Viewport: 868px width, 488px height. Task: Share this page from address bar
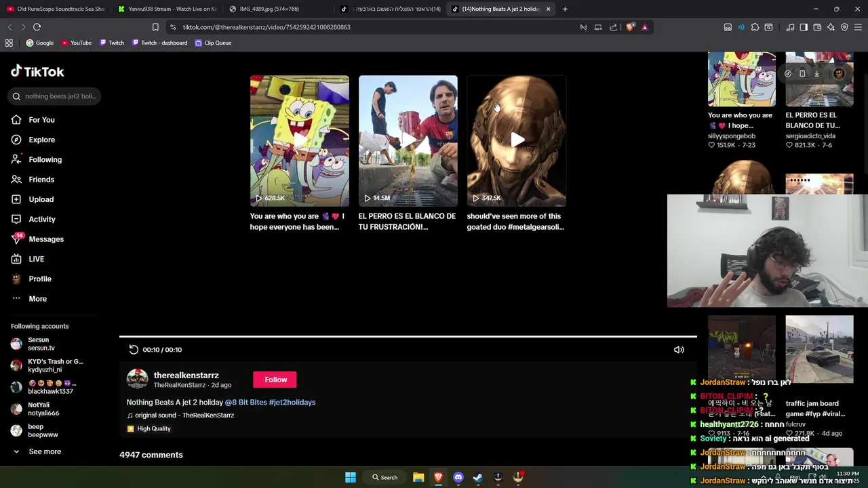(613, 27)
